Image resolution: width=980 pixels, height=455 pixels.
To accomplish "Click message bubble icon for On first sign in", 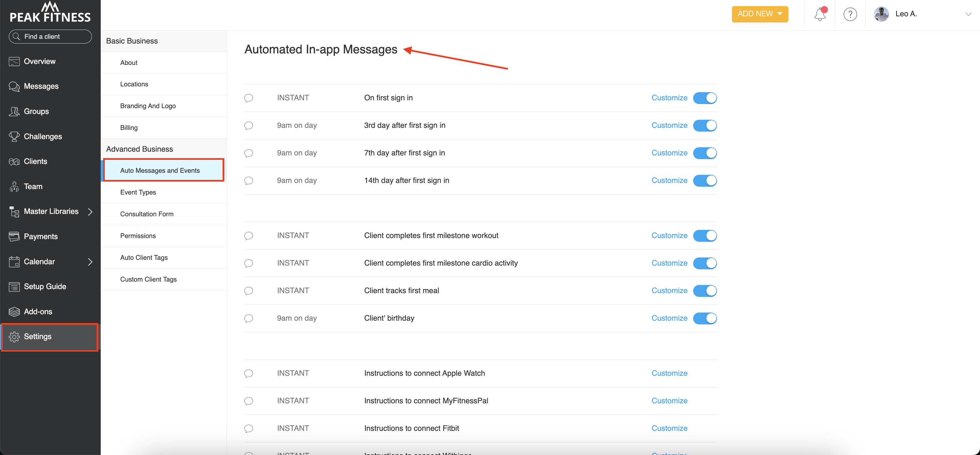I will coord(248,98).
